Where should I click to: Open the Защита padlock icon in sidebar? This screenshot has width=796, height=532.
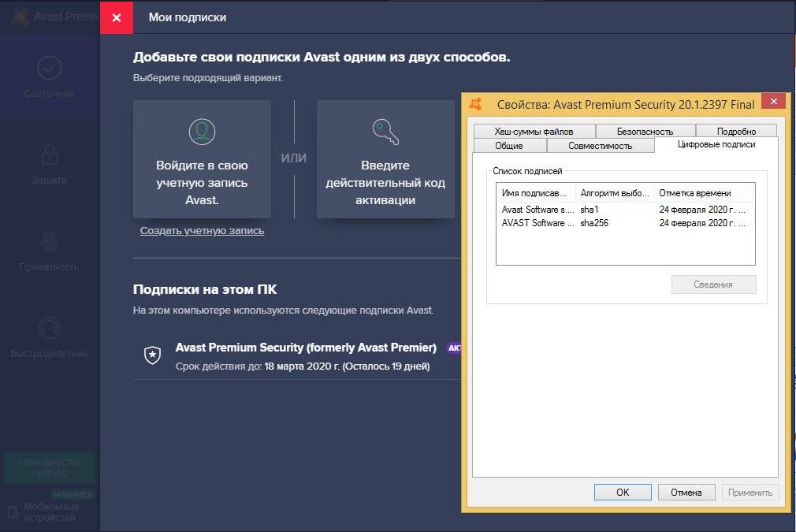pos(49,154)
